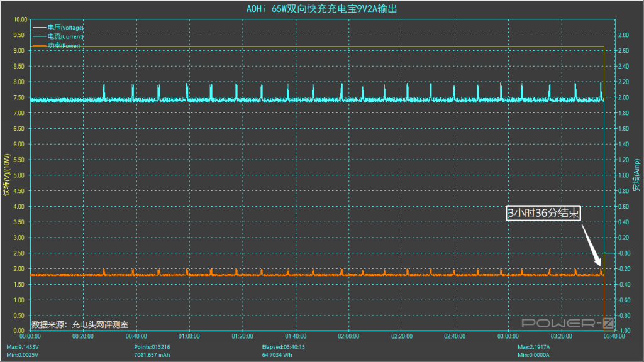Image resolution: width=644 pixels, height=362 pixels.
Task: Click the 64.7034 Wh energy reading
Action: click(277, 355)
